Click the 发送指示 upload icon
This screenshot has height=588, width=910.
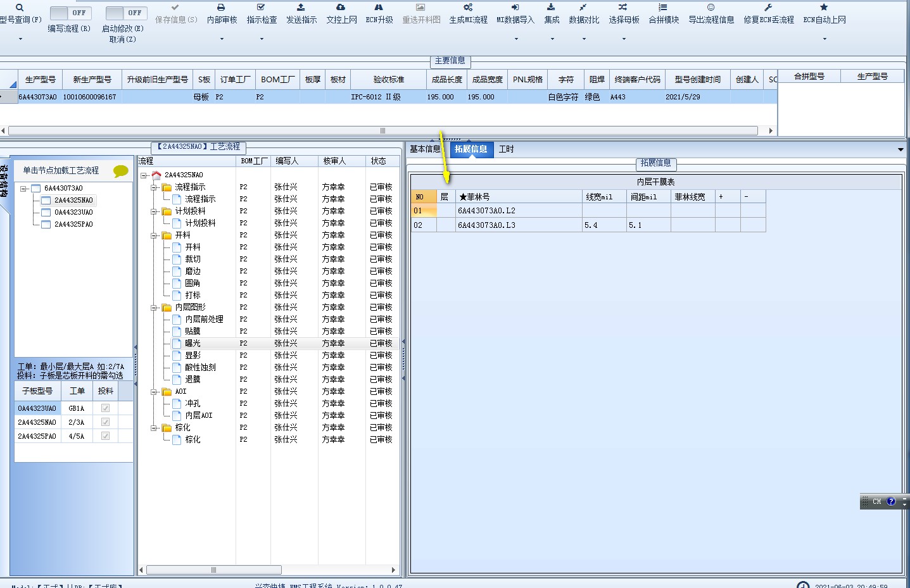pyautogui.click(x=301, y=8)
